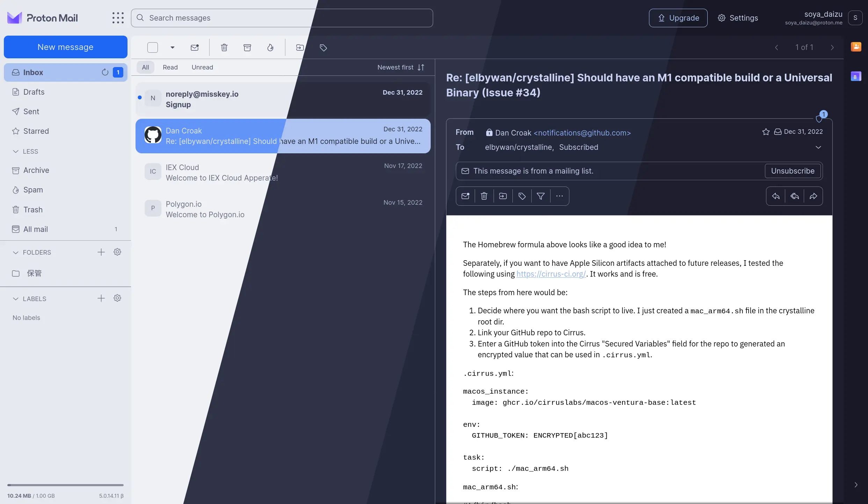This screenshot has width=868, height=504.
Task: Show All messages filter tab
Action: pyautogui.click(x=146, y=67)
